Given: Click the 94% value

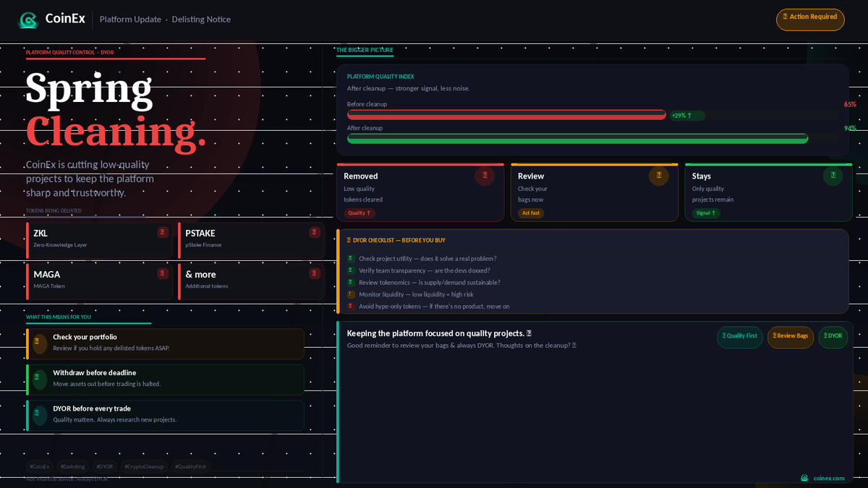Looking at the screenshot, I should point(850,129).
